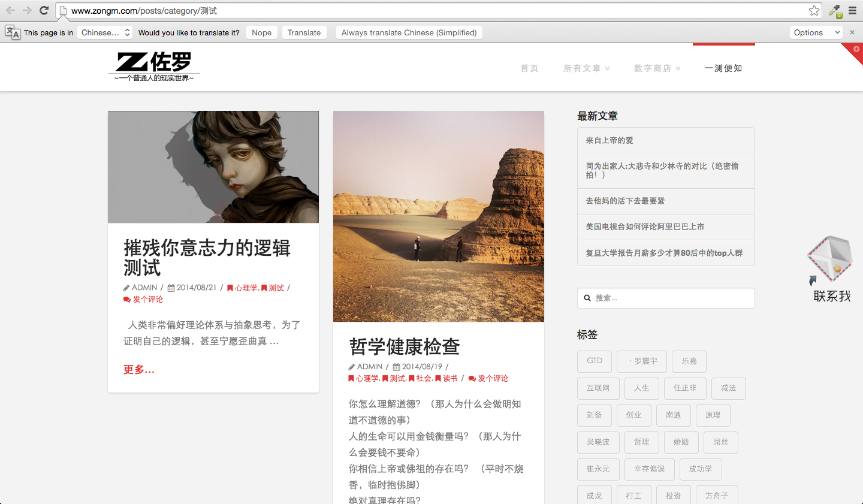The height and width of the screenshot is (504, 863).
Task: Click the 刘备 tag
Action: 595,415
